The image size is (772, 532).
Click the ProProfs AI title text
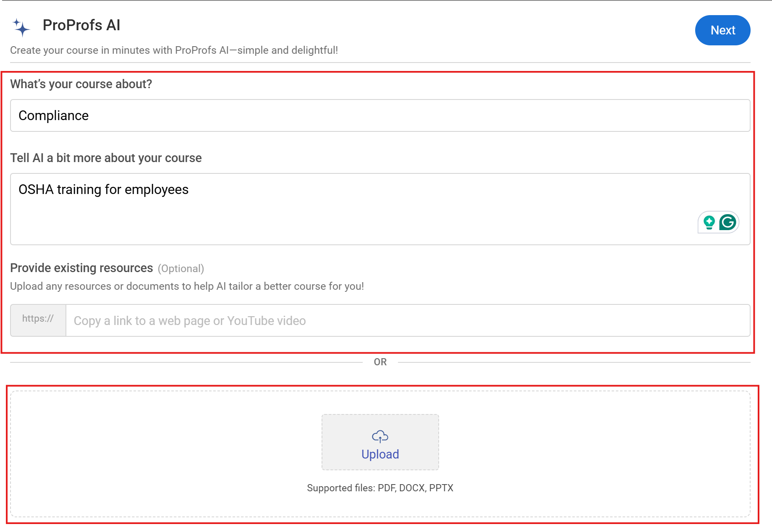[81, 25]
